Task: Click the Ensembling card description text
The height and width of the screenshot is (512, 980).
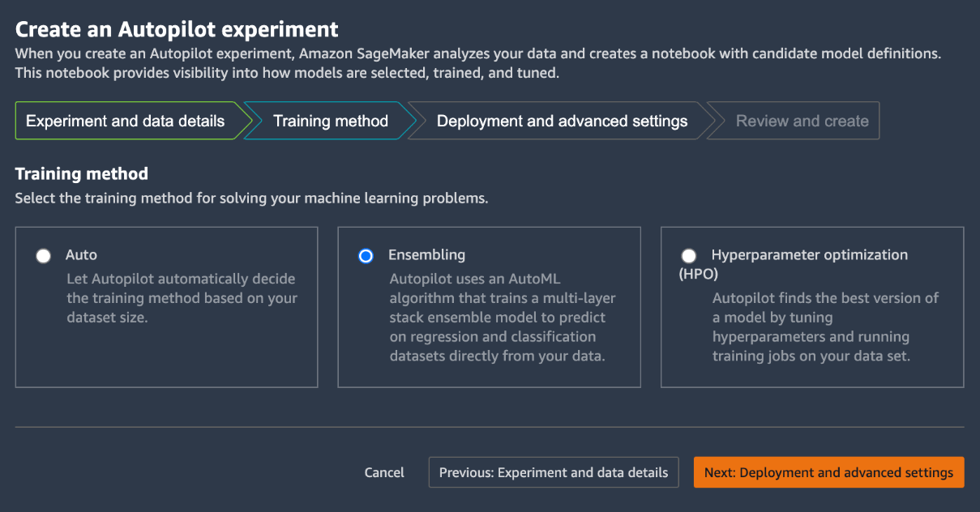Action: pyautogui.click(x=497, y=318)
